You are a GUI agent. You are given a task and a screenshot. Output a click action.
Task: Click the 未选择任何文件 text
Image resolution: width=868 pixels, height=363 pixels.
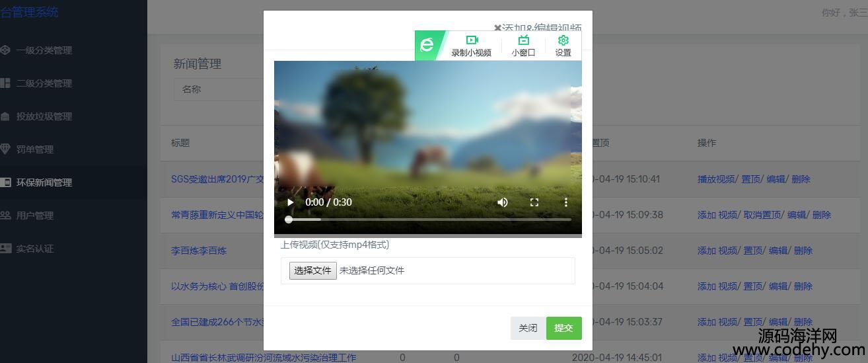pos(372,270)
